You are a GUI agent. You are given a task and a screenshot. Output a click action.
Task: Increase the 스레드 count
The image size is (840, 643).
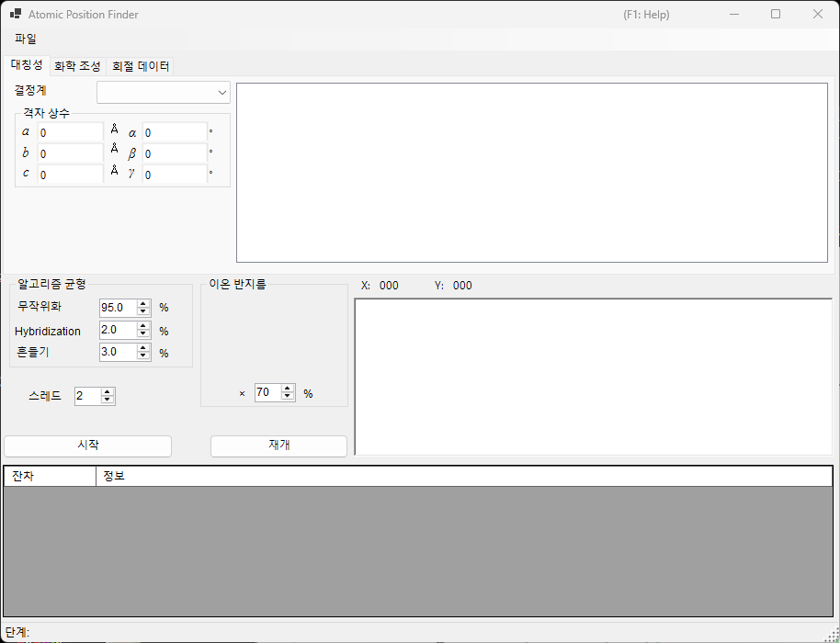(x=108, y=392)
